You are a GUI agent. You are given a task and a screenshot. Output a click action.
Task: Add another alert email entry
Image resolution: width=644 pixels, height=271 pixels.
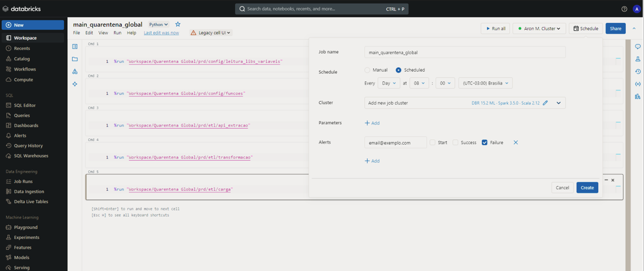[x=372, y=161]
